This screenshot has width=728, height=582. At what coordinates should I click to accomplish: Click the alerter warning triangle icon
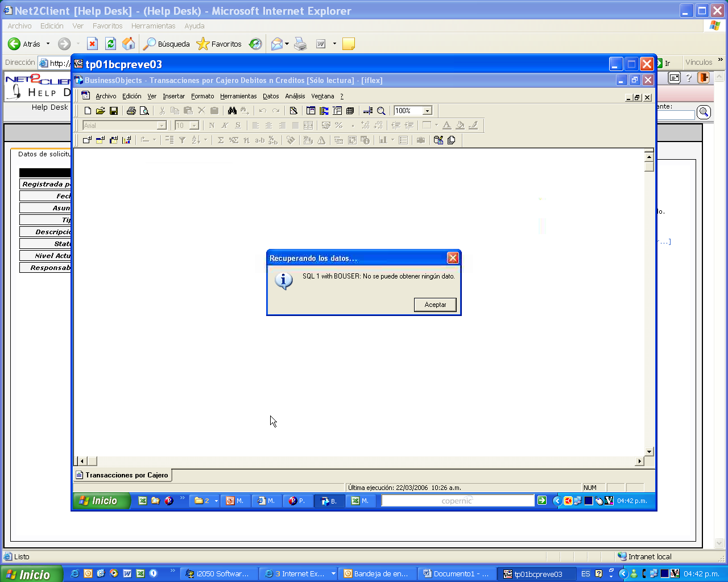321,140
